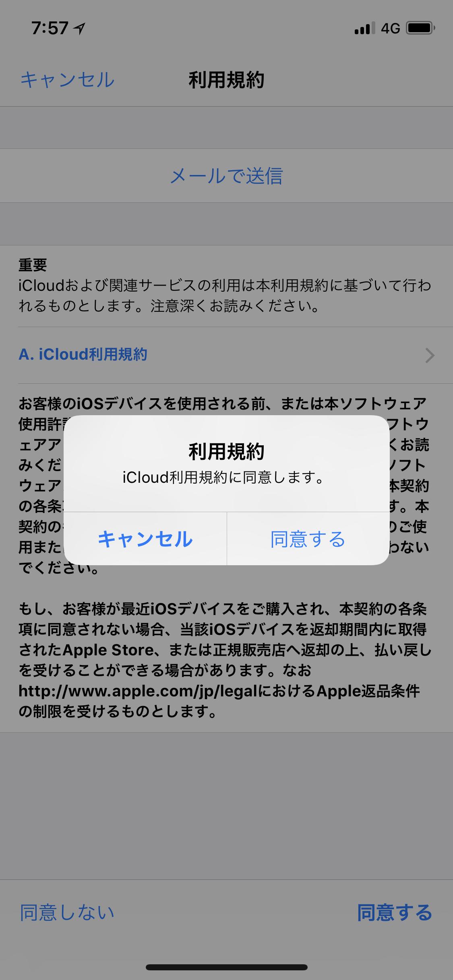The width and height of the screenshot is (453, 980).
Task: Tap the http://www.apple.com/jp/legal URL text
Action: (138, 691)
